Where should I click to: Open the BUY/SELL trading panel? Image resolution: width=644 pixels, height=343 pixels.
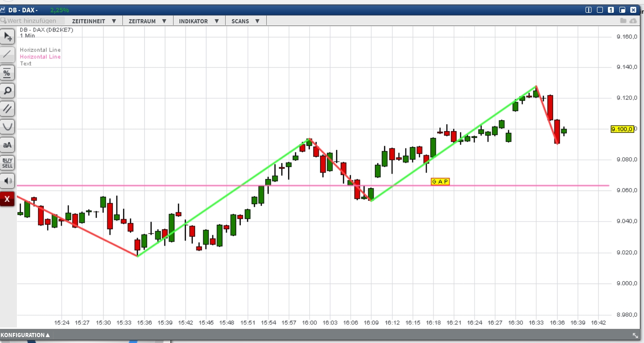tap(7, 163)
